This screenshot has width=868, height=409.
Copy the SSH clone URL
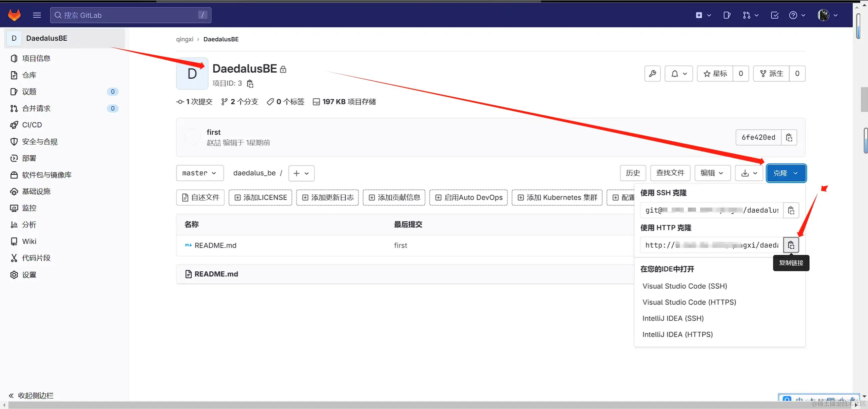pos(791,210)
